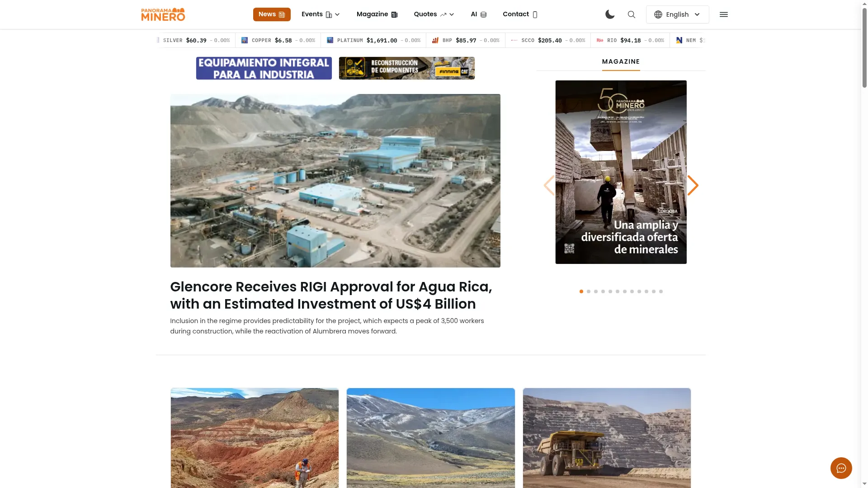Open the hamburger menu icon
Screen dimensions: 868x488
(x=724, y=14)
